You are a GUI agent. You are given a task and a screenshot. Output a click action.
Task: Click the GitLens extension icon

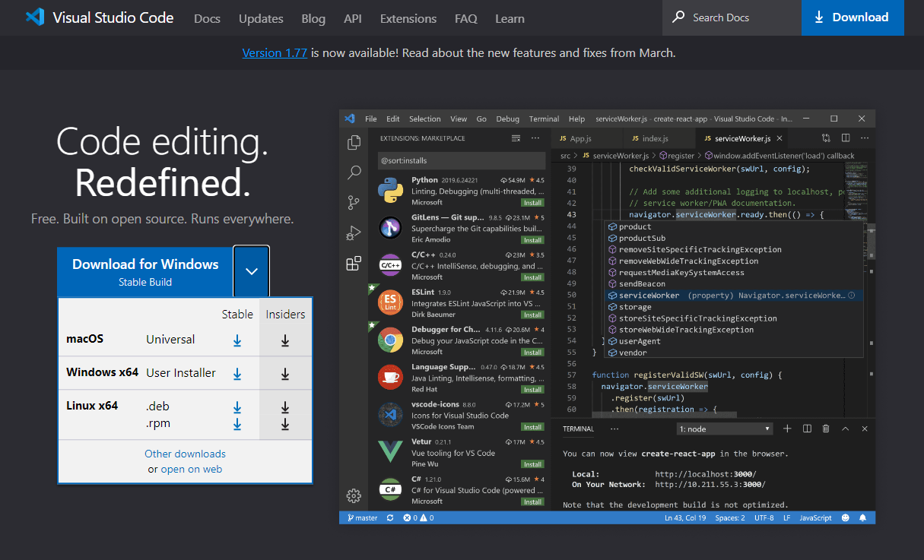tap(391, 227)
